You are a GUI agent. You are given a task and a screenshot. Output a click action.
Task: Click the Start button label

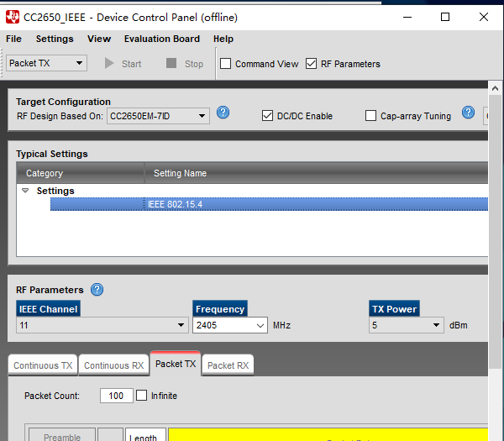131,64
